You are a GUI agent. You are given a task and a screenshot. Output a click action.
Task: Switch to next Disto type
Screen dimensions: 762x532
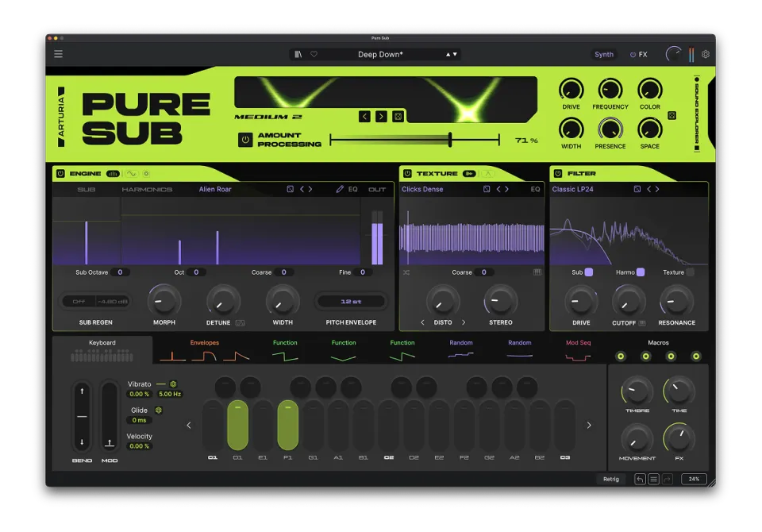tap(464, 322)
